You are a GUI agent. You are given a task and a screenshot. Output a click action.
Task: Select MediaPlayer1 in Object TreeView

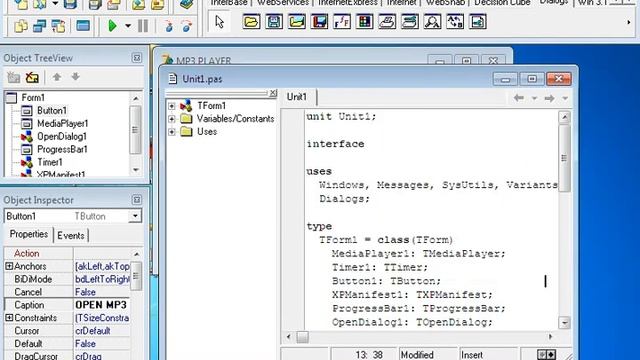(62, 123)
